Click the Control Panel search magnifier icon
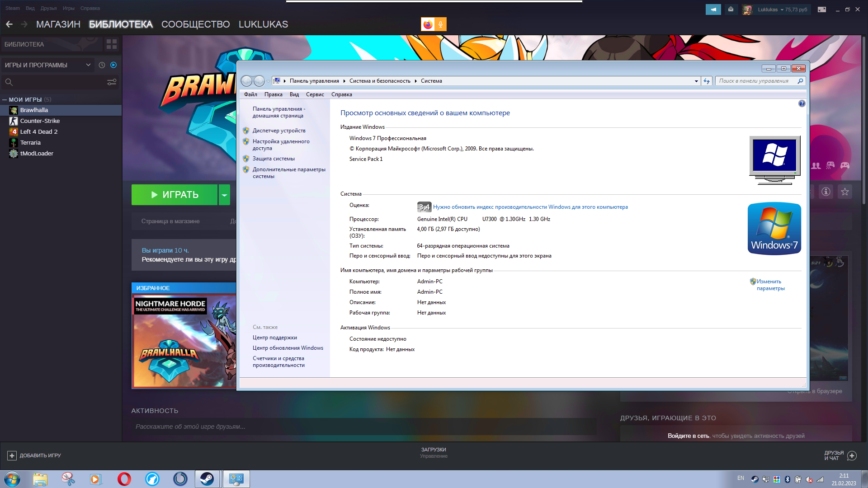 [x=800, y=81]
